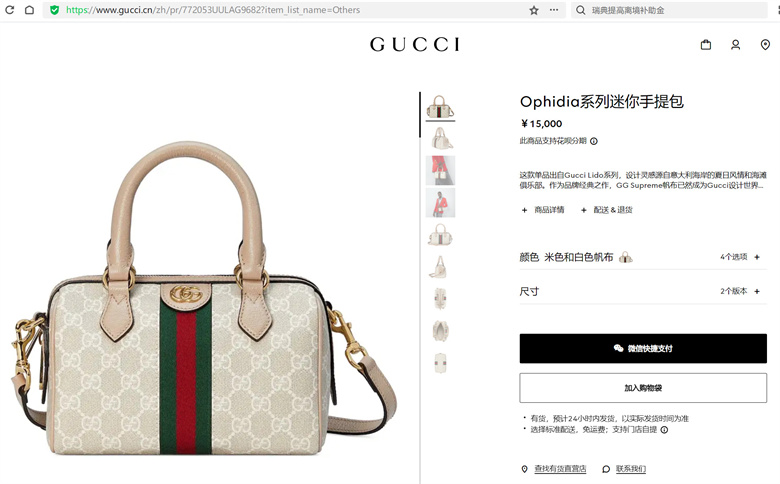Expand the 商品详情 section
780x484 pixels.
click(543, 210)
